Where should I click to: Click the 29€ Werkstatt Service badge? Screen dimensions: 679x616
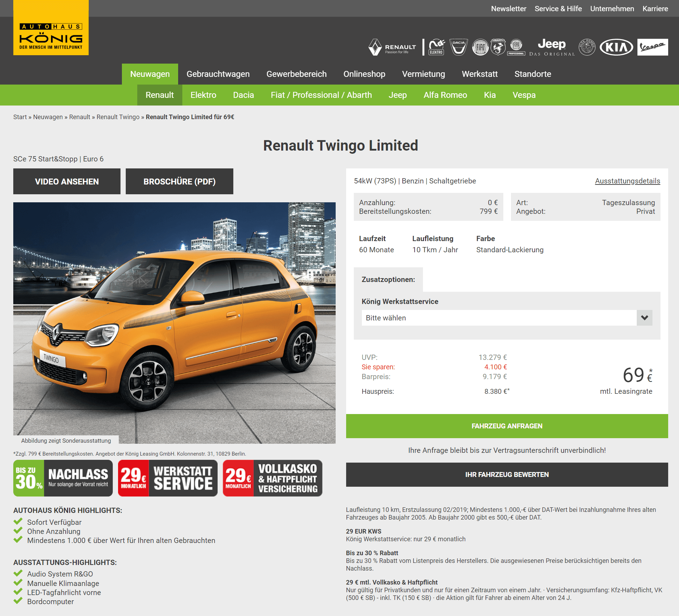[168, 478]
